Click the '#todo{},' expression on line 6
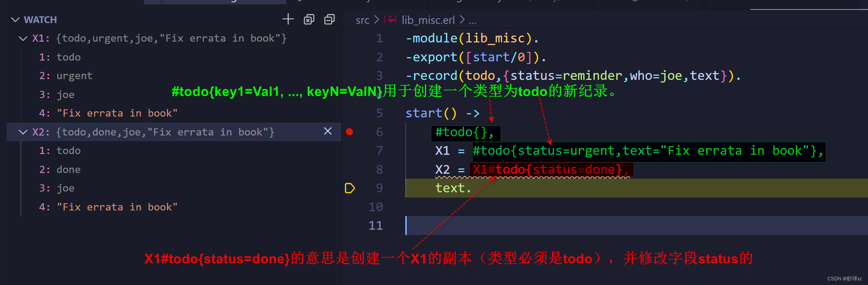Screen dimensions: 868x285 [464, 132]
